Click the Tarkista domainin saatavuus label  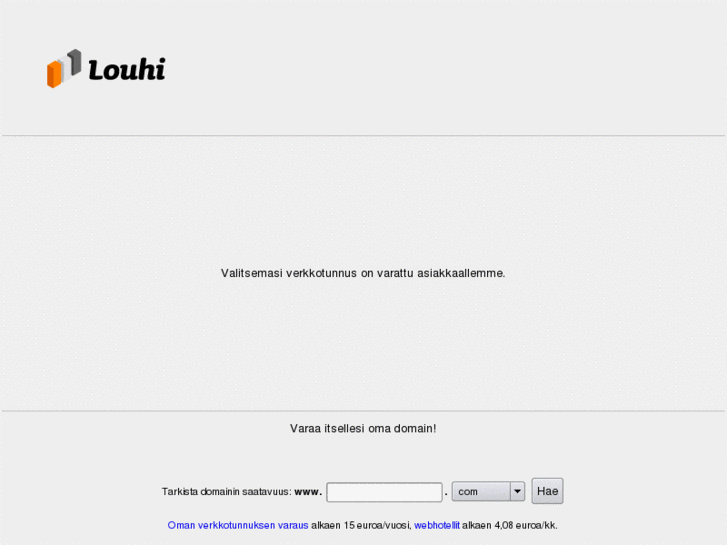tap(227, 492)
